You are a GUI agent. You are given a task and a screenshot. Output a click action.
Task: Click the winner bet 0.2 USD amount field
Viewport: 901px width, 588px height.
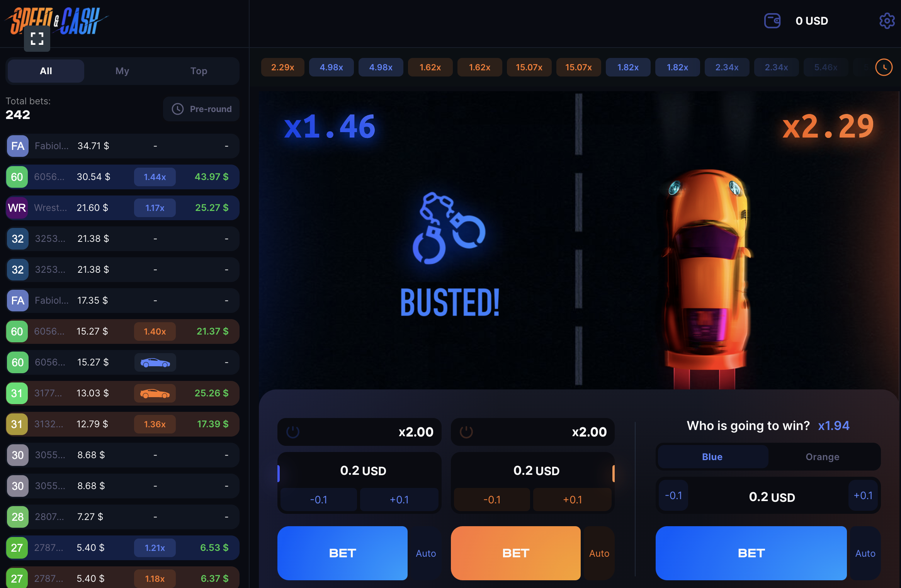click(x=772, y=497)
